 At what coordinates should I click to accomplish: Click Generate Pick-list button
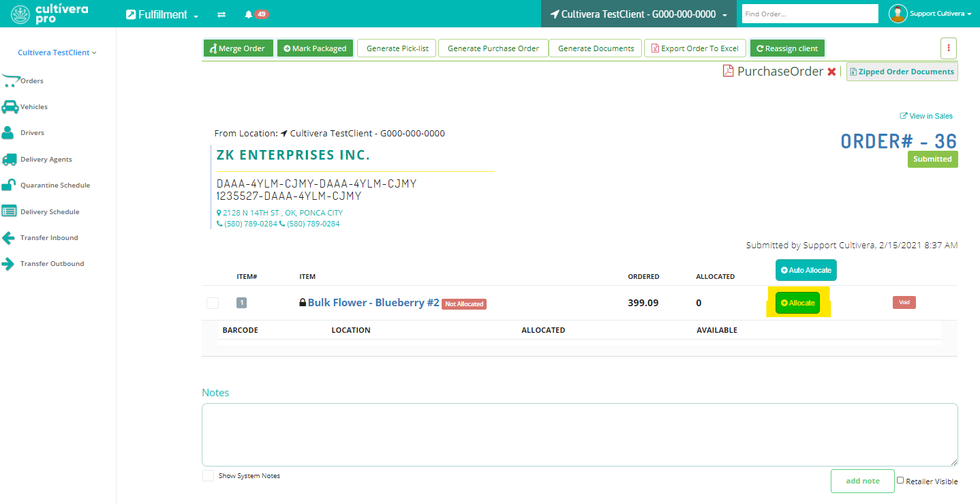[397, 48]
